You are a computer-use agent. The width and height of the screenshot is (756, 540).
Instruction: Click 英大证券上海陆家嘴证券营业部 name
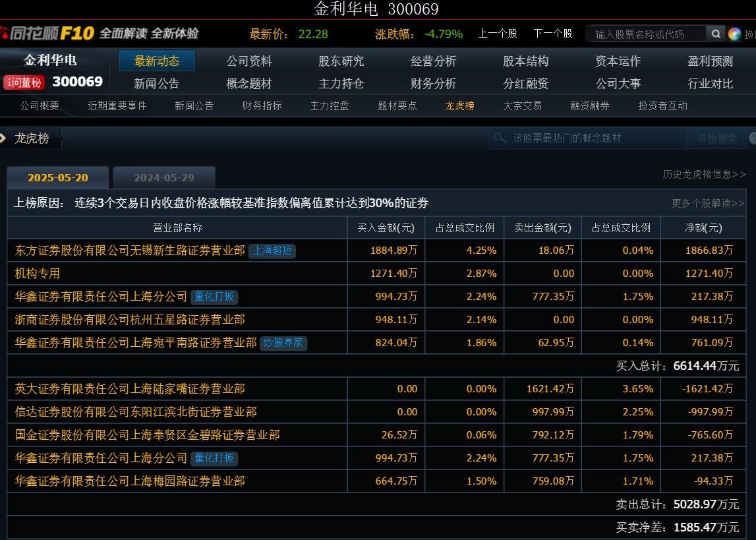click(130, 389)
